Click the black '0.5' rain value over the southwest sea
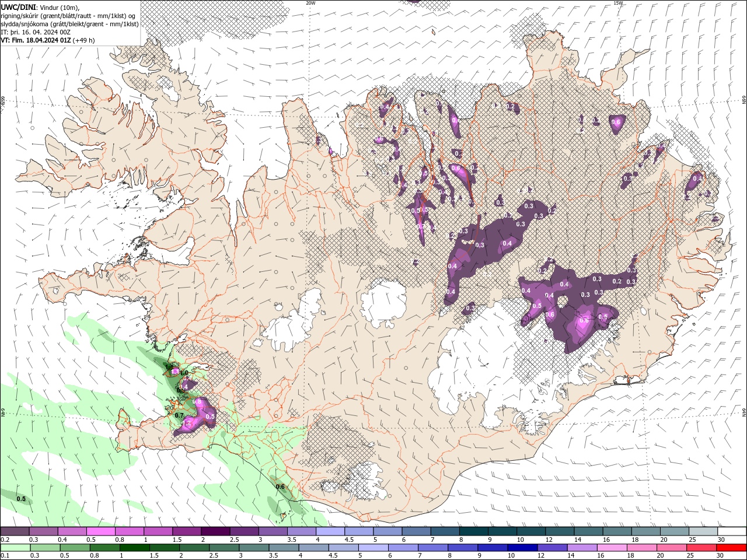 (x=21, y=499)
